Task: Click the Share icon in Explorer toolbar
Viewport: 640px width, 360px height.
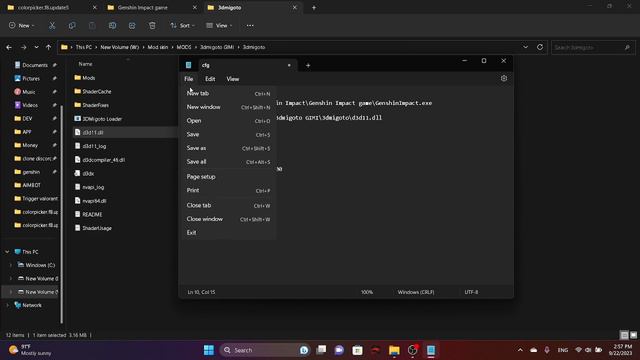Action: click(x=132, y=26)
